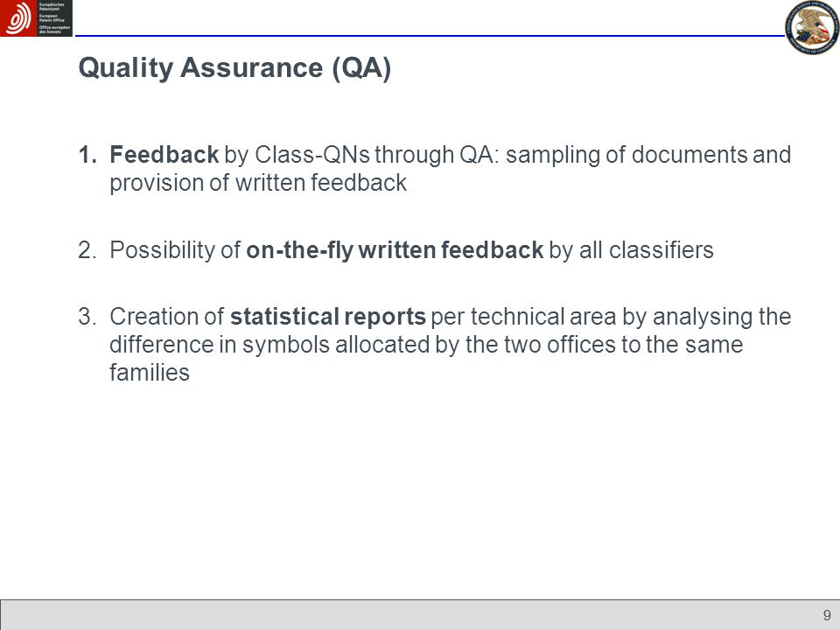
Task: Select the bold word Feedback
Action: 164,154
